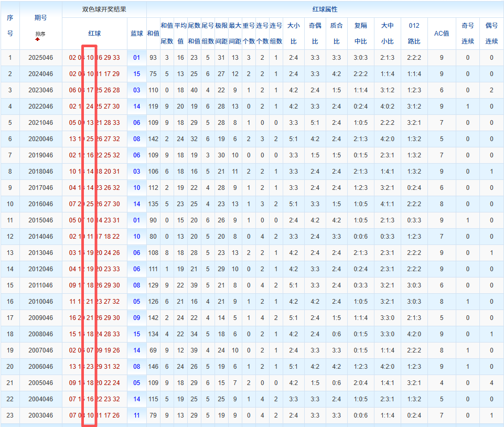This screenshot has width=504, height=427.
Task: Select issue number 2024046
Action: pyautogui.click(x=40, y=74)
